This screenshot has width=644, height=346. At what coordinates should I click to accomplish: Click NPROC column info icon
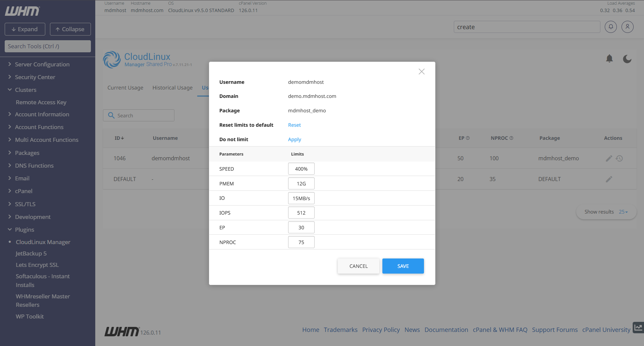pos(511,138)
